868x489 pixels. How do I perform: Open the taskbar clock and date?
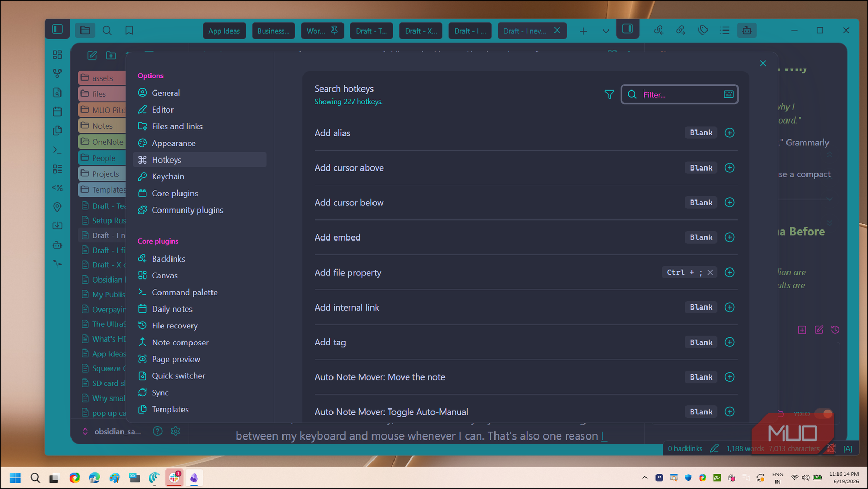tap(844, 477)
